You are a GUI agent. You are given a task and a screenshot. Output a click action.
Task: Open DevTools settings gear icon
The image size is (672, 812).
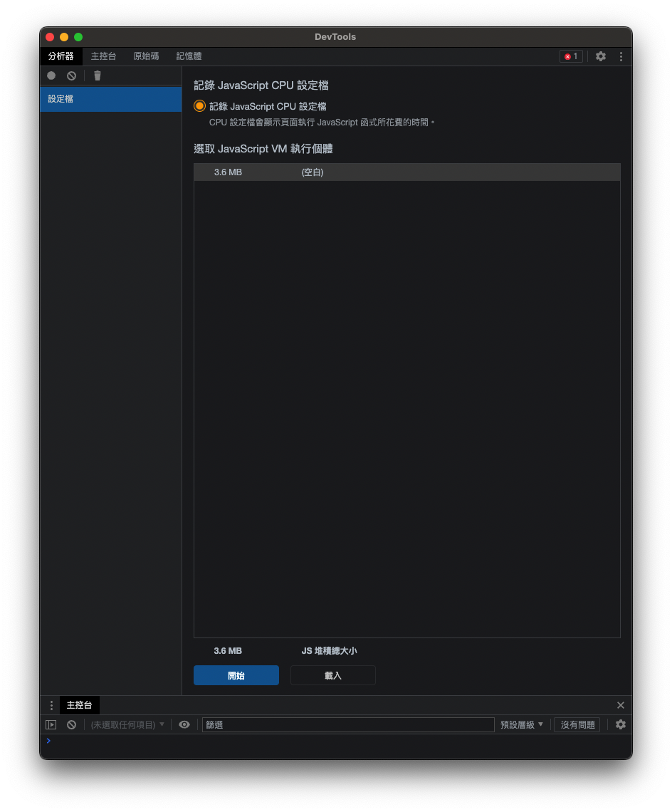(601, 56)
